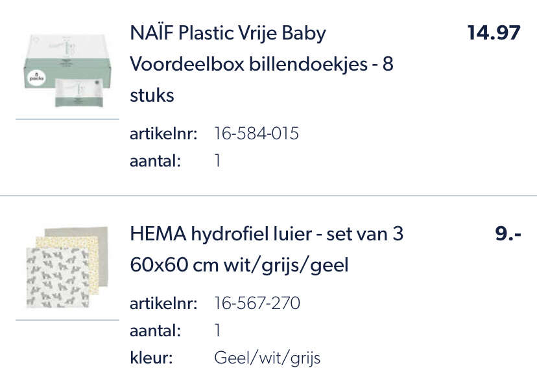The height and width of the screenshot is (392, 537).
Task: Click the aantal value of NAÏF item
Action: pos(217,161)
